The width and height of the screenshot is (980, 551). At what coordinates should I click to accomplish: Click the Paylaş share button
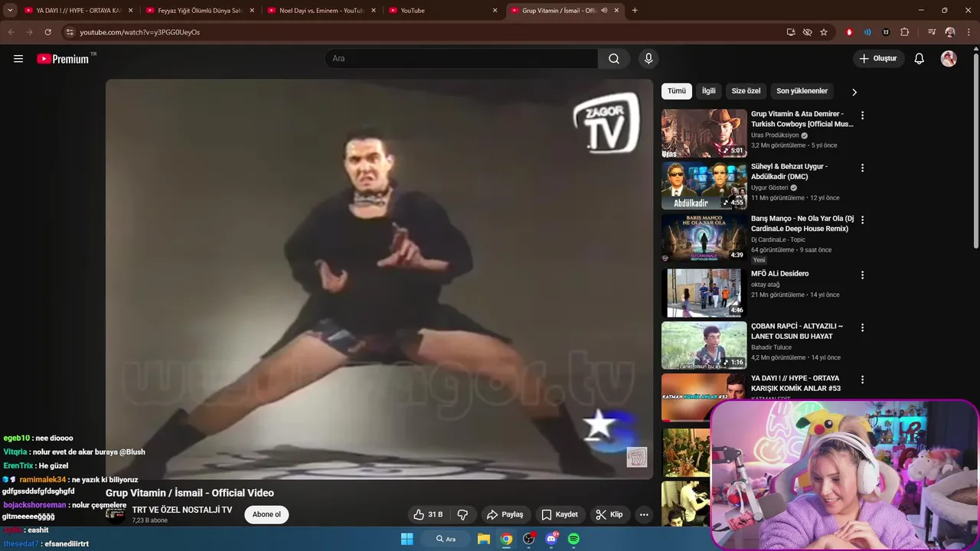pyautogui.click(x=505, y=514)
